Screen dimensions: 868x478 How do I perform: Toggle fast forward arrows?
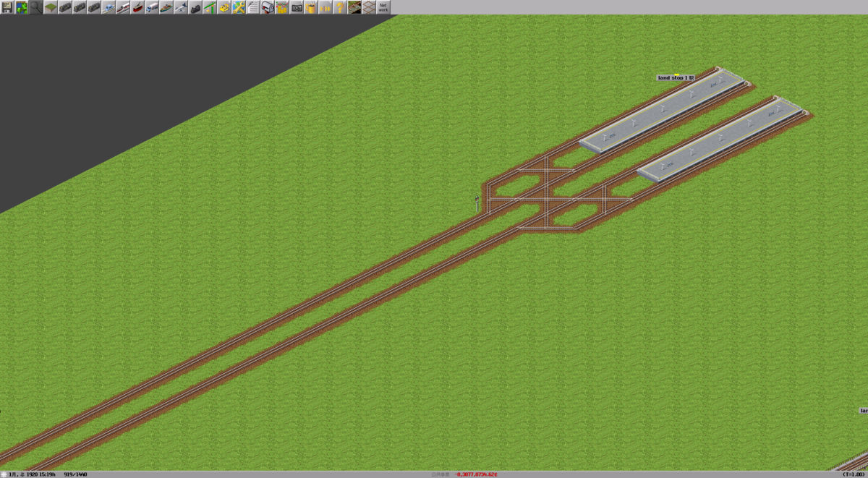click(x=325, y=7)
